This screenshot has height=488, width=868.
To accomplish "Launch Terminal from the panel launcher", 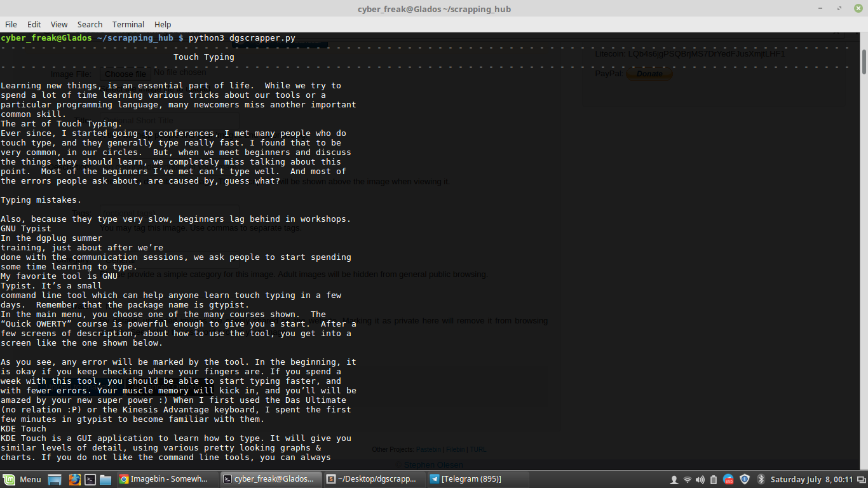I will pos(90,479).
